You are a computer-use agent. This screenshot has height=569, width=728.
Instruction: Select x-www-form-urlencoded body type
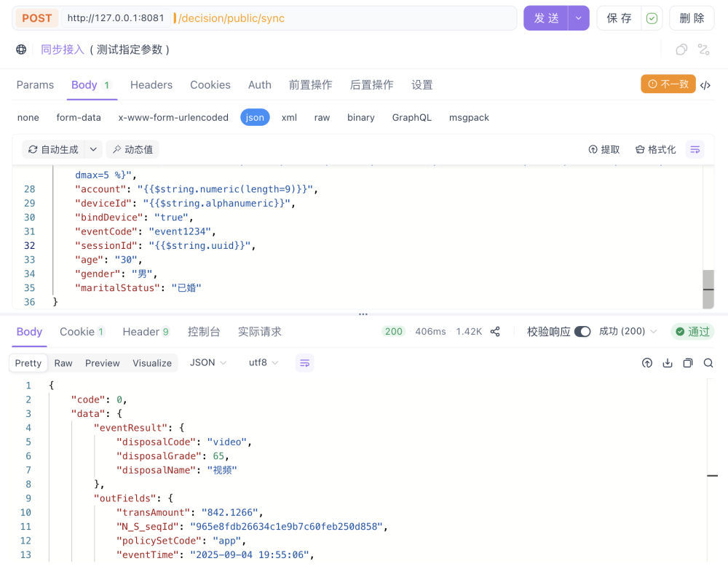173,117
